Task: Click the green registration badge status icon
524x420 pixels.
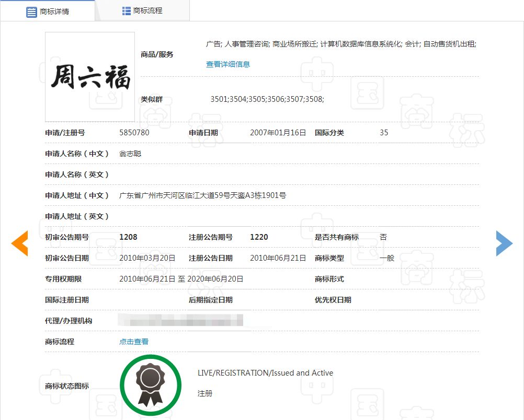Action: pos(151,386)
